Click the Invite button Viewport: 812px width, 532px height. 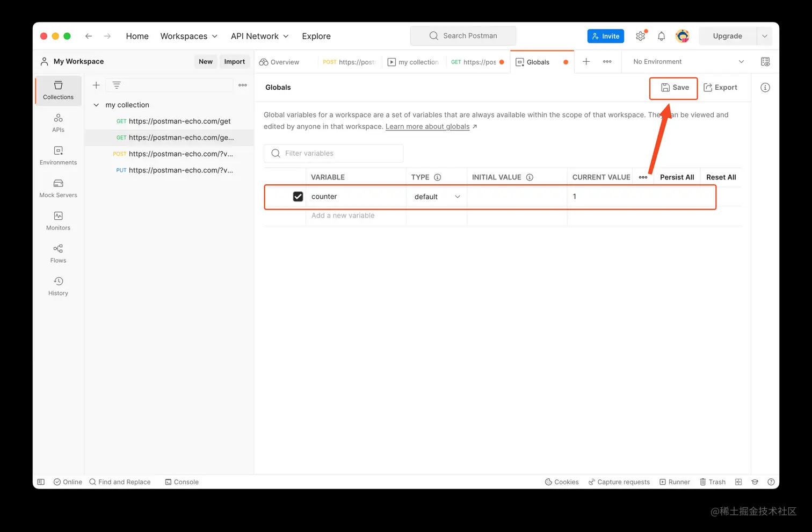click(x=606, y=36)
